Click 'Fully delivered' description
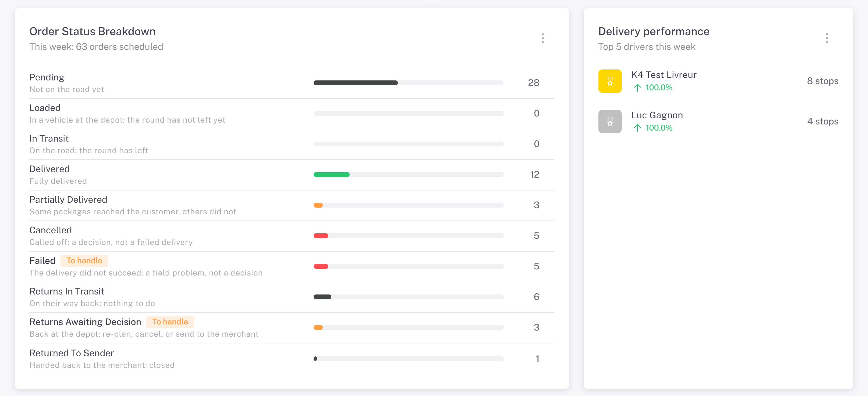This screenshot has width=868, height=396. point(58,181)
